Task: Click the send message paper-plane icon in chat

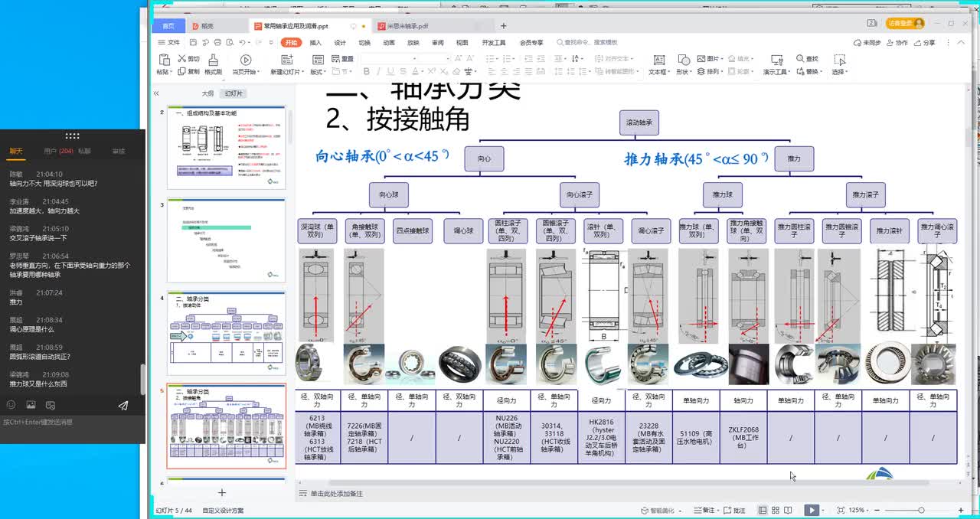Action: coord(123,406)
